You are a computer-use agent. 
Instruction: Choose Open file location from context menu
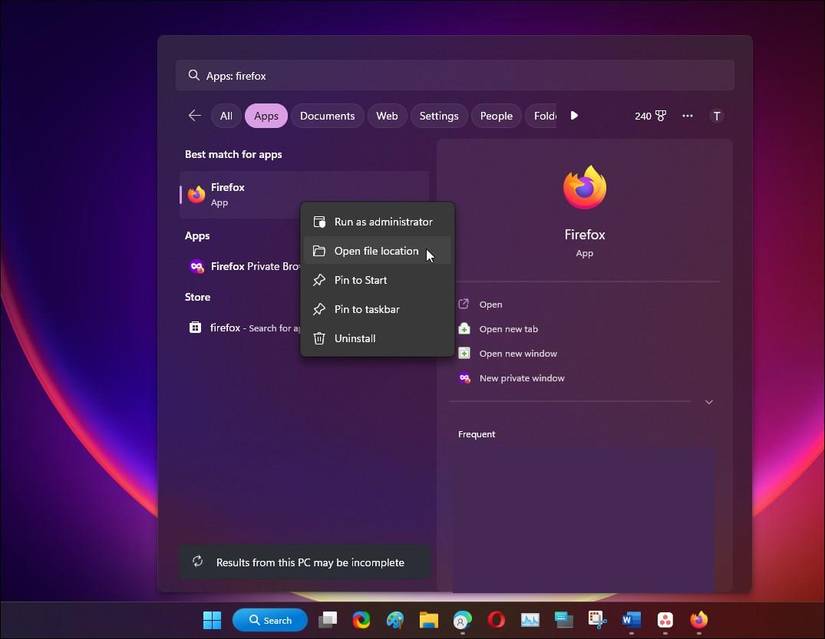point(377,251)
